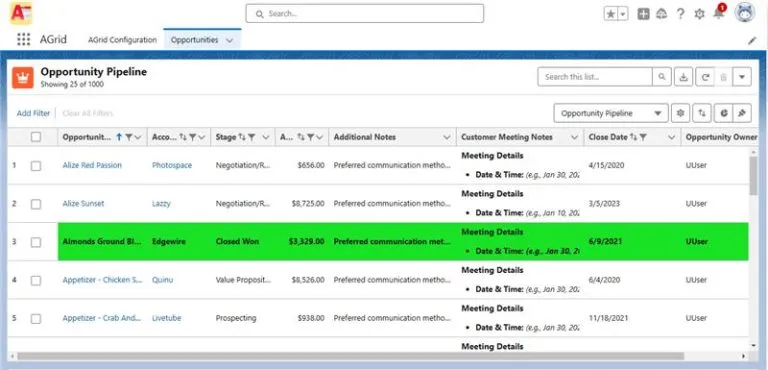Refresh the list with the reload icon
Screen dimensions: 768x370
pyautogui.click(x=704, y=77)
